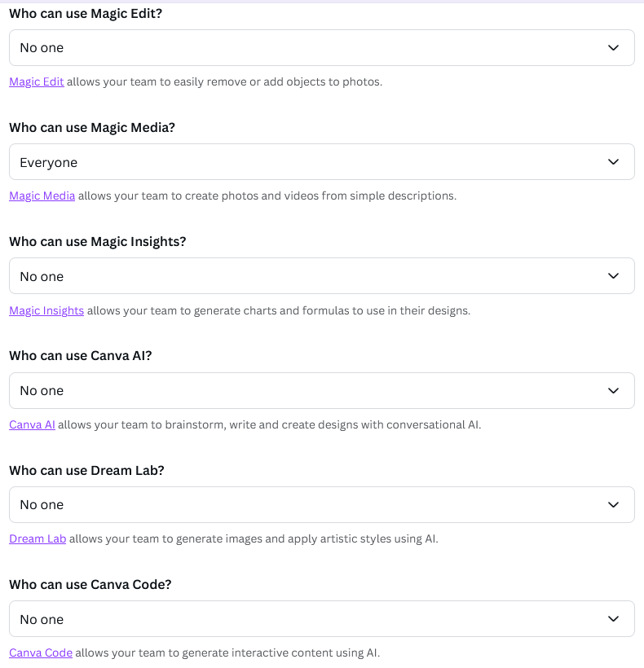644x668 pixels.
Task: Follow the Canva Code link
Action: (41, 653)
